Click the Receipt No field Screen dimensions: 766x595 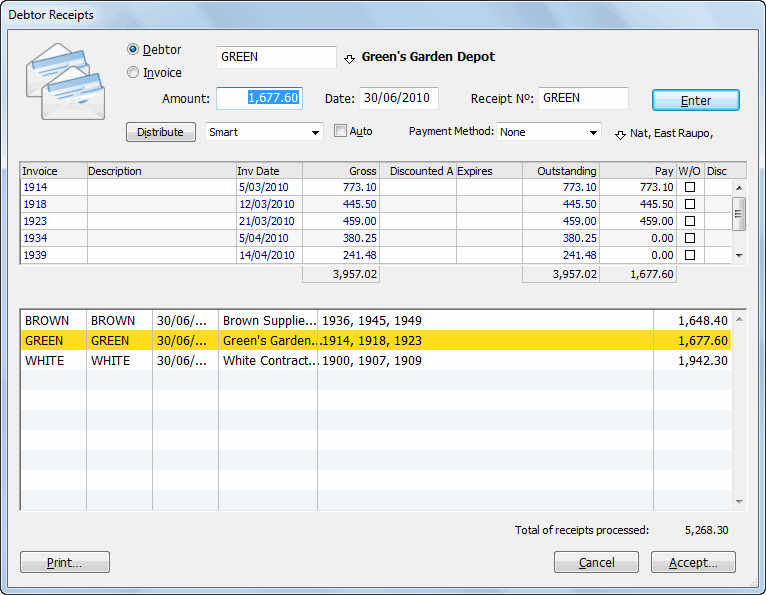583,98
